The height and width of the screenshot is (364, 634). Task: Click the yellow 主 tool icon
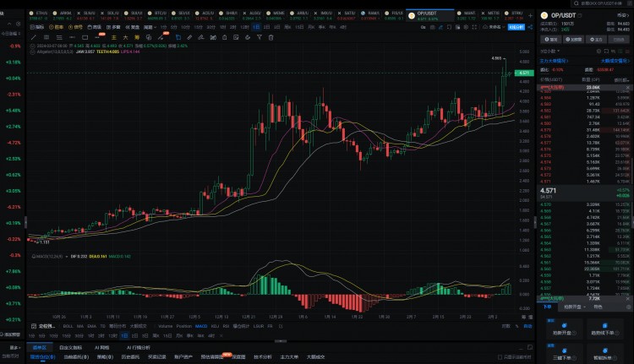pyautogui.click(x=113, y=37)
